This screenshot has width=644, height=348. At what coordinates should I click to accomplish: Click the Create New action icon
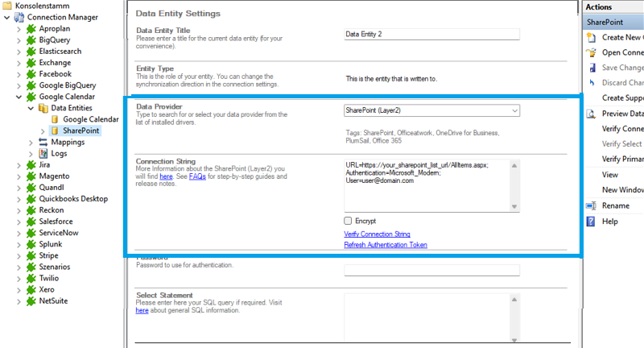pos(591,37)
